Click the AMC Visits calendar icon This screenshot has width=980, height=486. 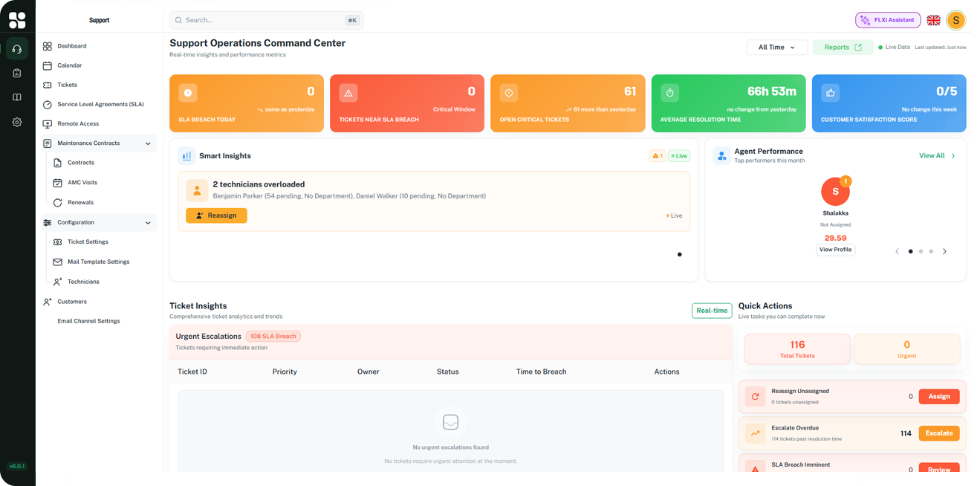[x=57, y=183]
